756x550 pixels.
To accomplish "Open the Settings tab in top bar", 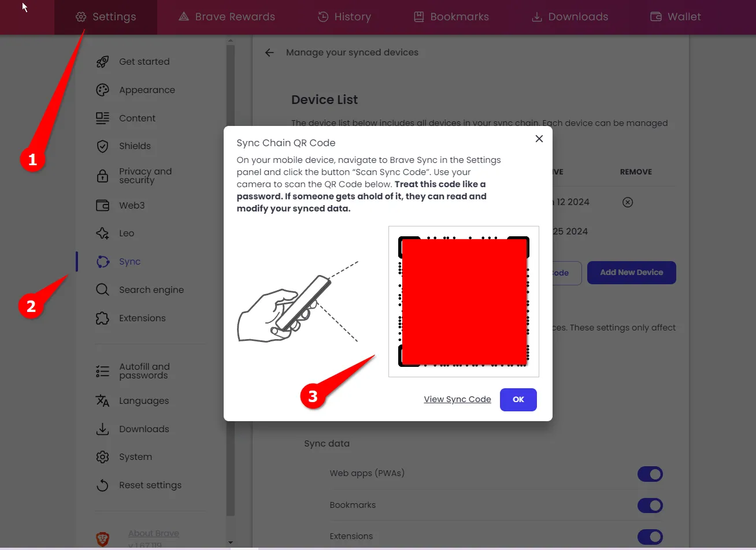I will click(x=106, y=17).
